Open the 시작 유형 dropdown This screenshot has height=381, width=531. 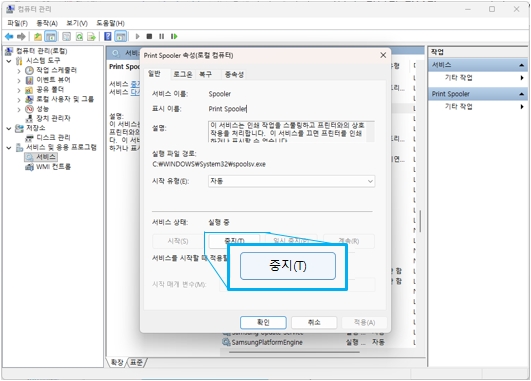tap(292, 181)
